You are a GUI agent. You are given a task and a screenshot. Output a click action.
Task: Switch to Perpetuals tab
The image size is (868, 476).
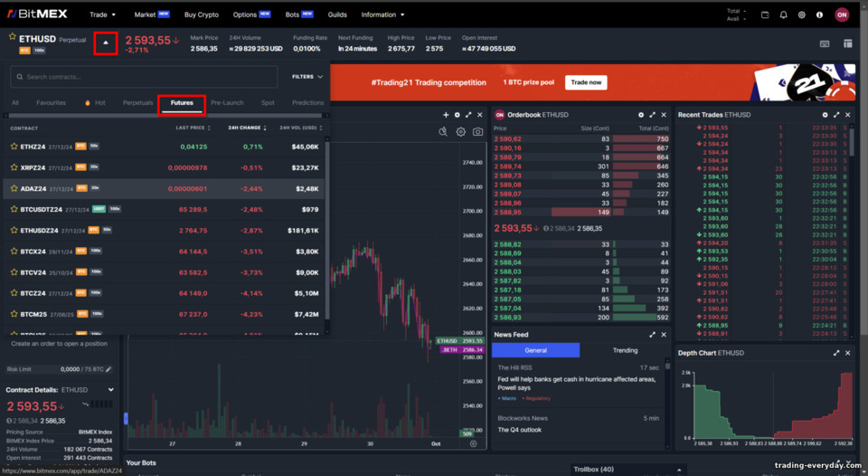pyautogui.click(x=137, y=103)
